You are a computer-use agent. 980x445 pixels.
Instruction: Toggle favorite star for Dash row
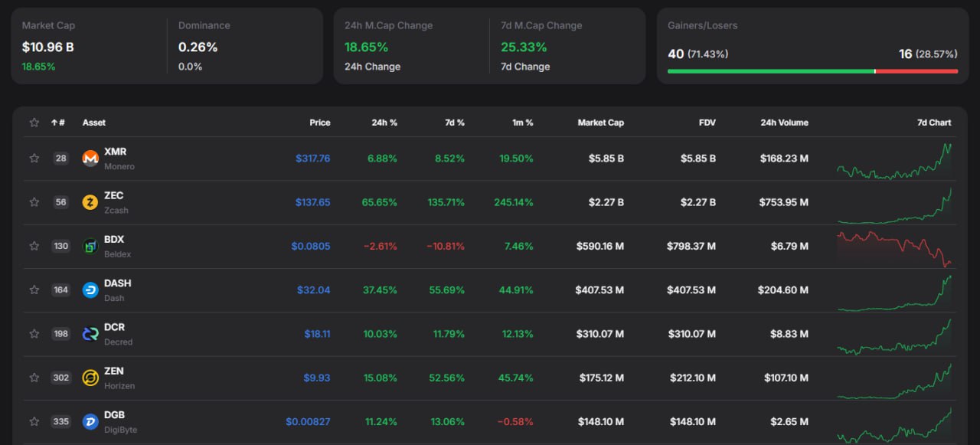tap(34, 290)
